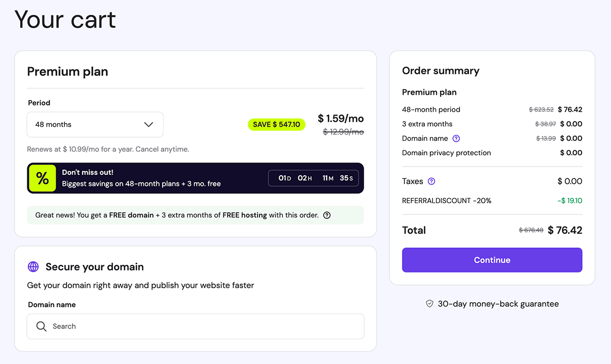The height and width of the screenshot is (364, 611).
Task: Click the countdown timer in the banner
Action: coord(313,178)
